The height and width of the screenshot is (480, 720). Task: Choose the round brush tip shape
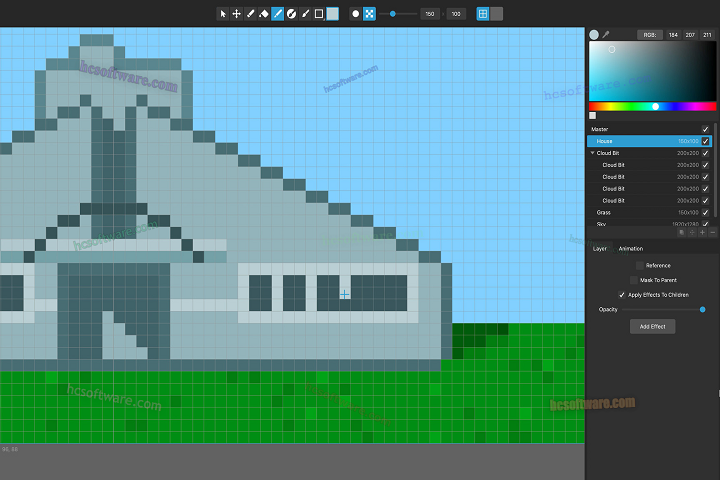tap(355, 14)
